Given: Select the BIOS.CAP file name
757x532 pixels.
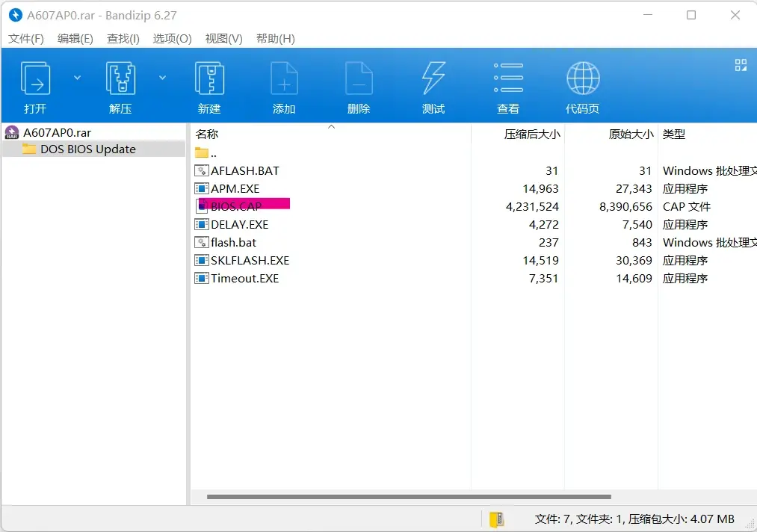Looking at the screenshot, I should coord(236,207).
